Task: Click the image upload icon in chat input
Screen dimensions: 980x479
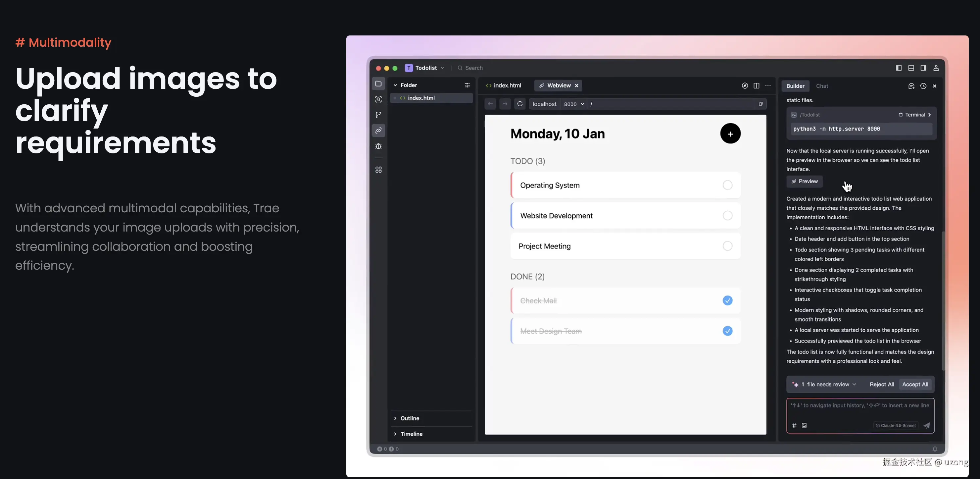Action: (x=804, y=425)
